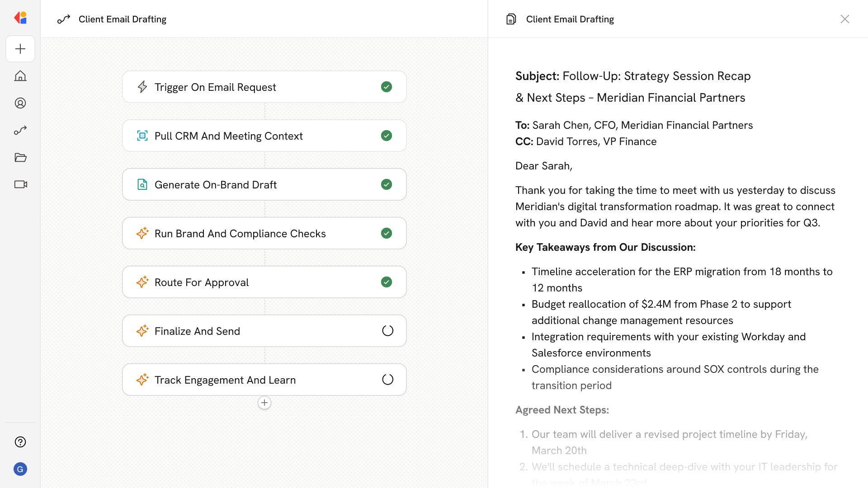Click the G user avatar
The height and width of the screenshot is (488, 868).
point(20,469)
